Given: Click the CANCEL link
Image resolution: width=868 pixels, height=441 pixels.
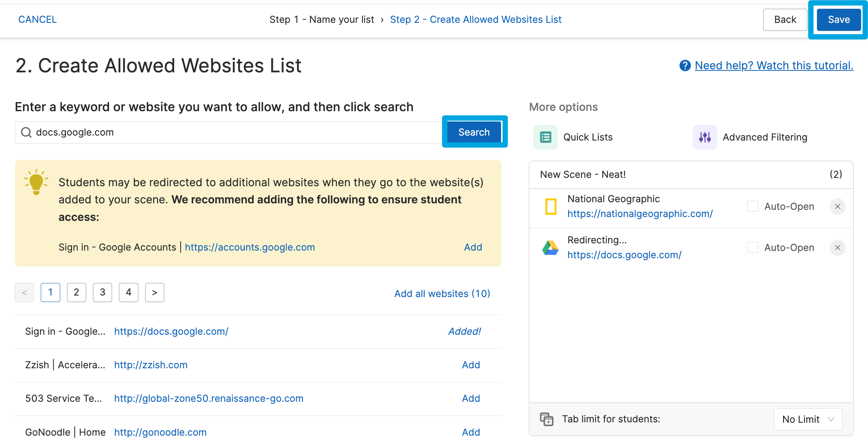Looking at the screenshot, I should coord(37,19).
